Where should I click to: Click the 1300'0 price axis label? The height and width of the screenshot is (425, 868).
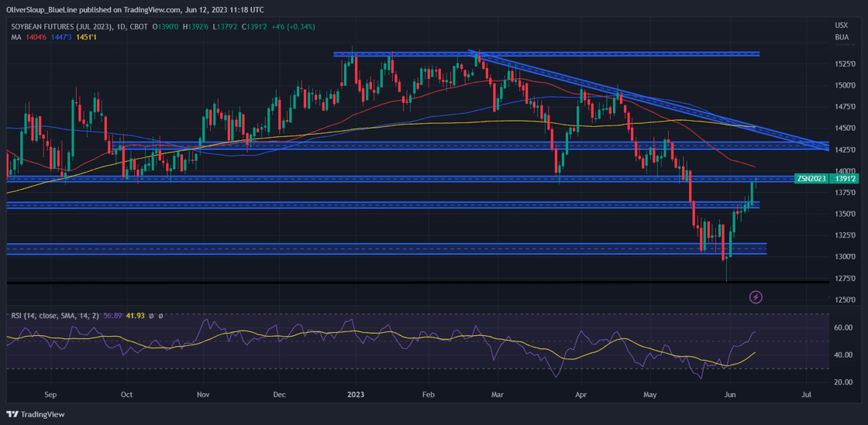(x=846, y=256)
